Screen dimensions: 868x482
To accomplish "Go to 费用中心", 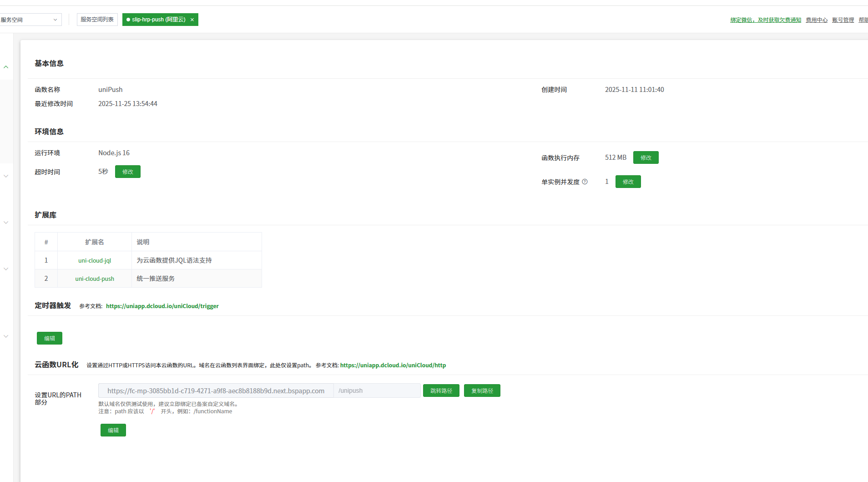I will [816, 20].
